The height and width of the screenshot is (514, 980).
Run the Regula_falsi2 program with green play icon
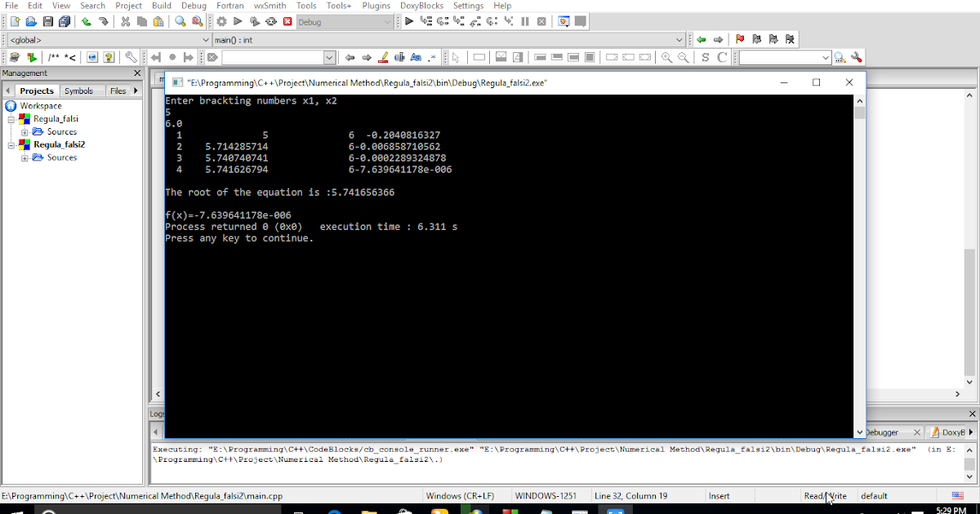[x=236, y=21]
